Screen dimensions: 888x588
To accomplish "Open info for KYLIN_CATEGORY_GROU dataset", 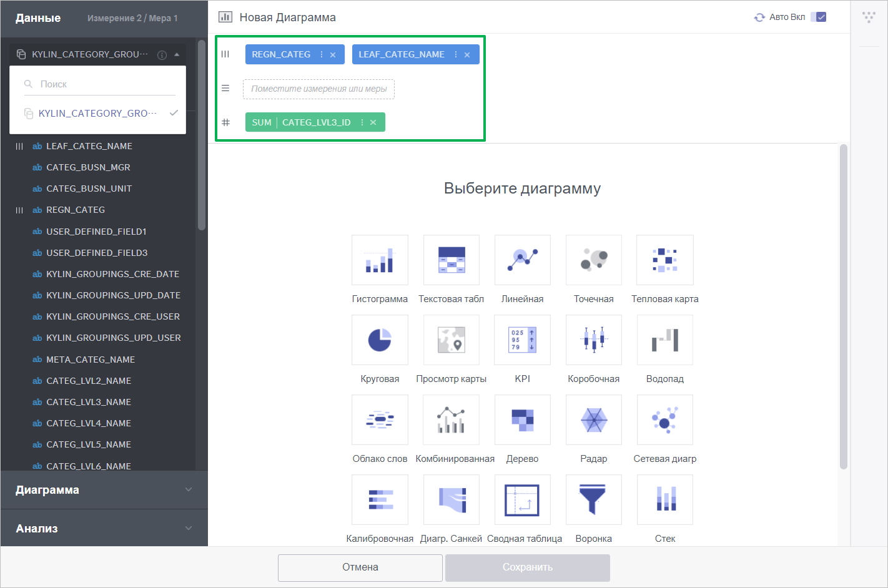I will [161, 54].
